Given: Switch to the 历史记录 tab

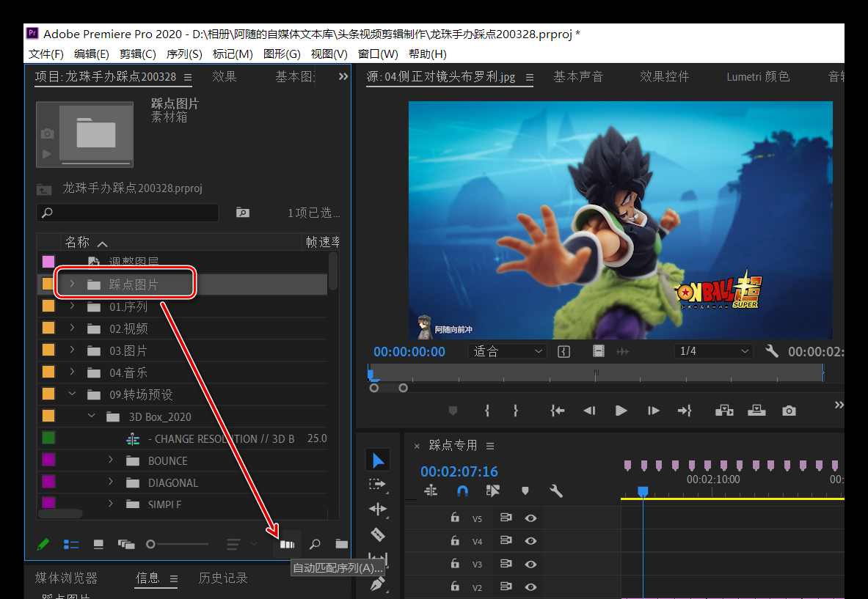Looking at the screenshot, I should [223, 578].
